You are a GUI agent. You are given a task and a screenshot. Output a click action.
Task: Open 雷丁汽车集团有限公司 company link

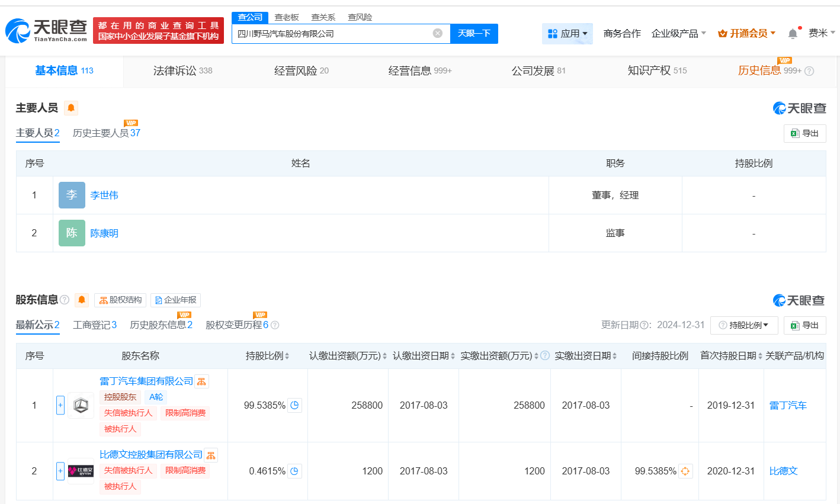coord(146,381)
